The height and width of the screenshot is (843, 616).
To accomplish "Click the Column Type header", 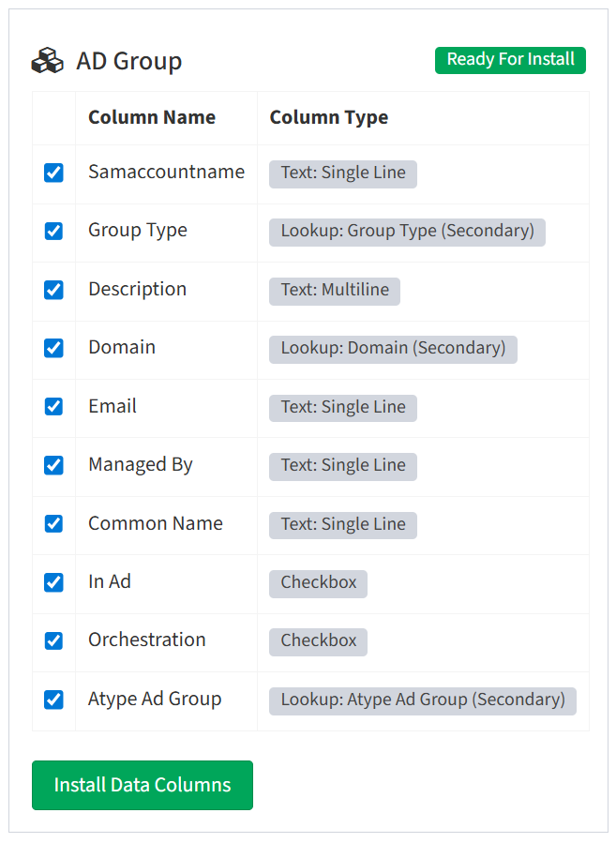I will coord(328,117).
